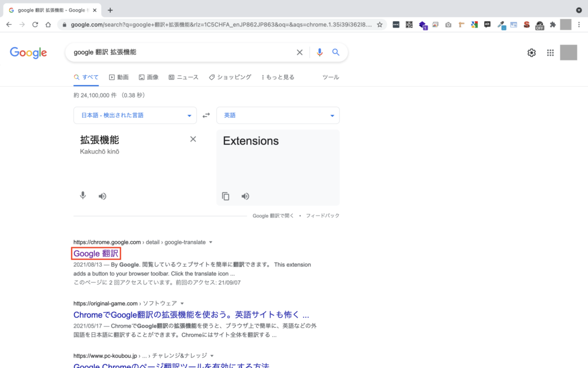Click the フィードバック link
Image resolution: width=588 pixels, height=368 pixels.
[323, 216]
